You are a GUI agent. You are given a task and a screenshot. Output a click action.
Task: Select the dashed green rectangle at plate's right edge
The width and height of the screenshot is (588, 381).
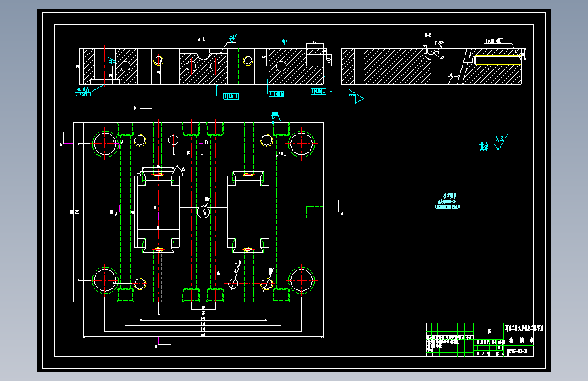(x=314, y=212)
